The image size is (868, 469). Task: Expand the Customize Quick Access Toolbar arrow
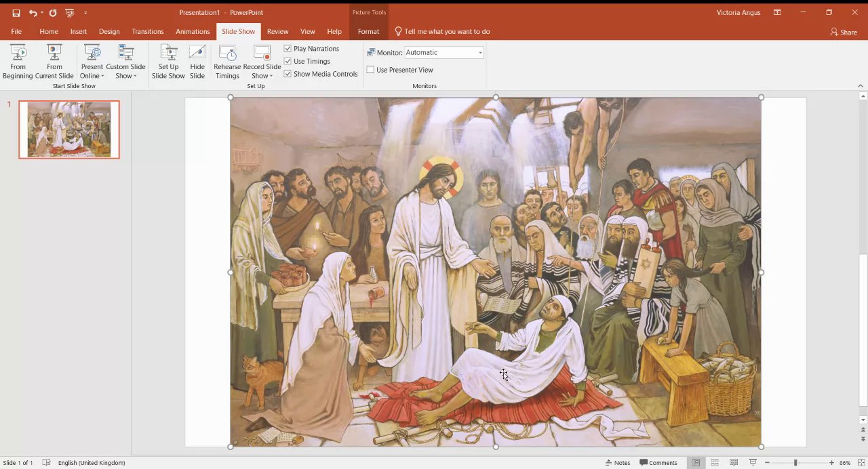(85, 13)
